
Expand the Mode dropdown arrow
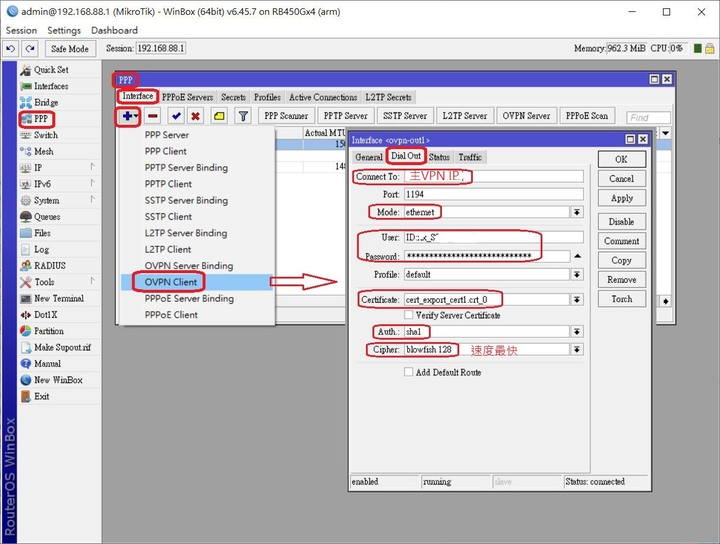point(577,212)
